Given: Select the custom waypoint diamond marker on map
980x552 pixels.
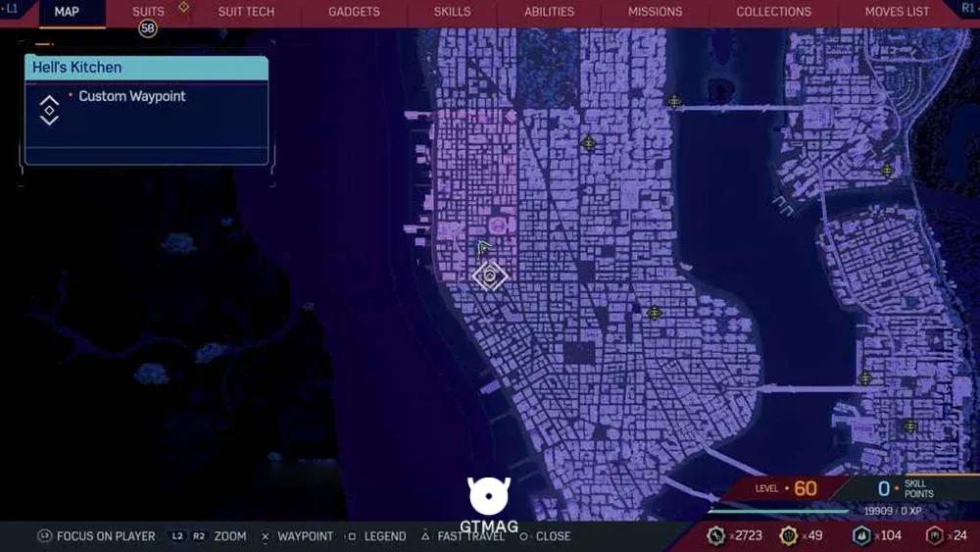Looking at the screenshot, I should coord(489,276).
